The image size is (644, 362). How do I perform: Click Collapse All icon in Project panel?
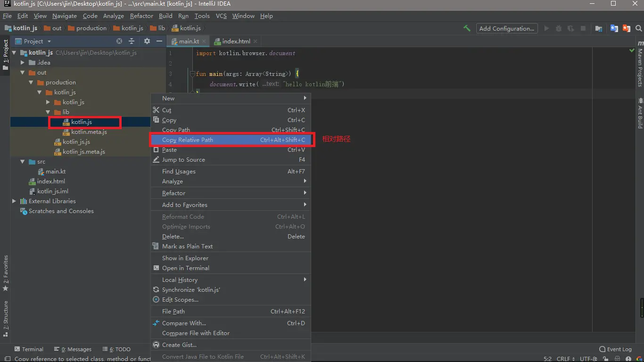click(x=132, y=41)
